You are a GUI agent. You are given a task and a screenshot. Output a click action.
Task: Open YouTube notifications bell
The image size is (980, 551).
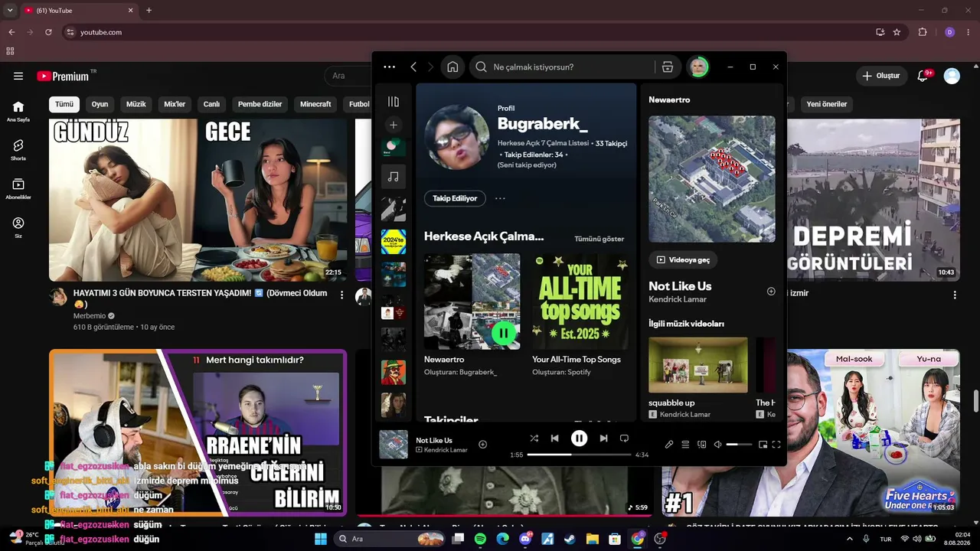point(923,76)
